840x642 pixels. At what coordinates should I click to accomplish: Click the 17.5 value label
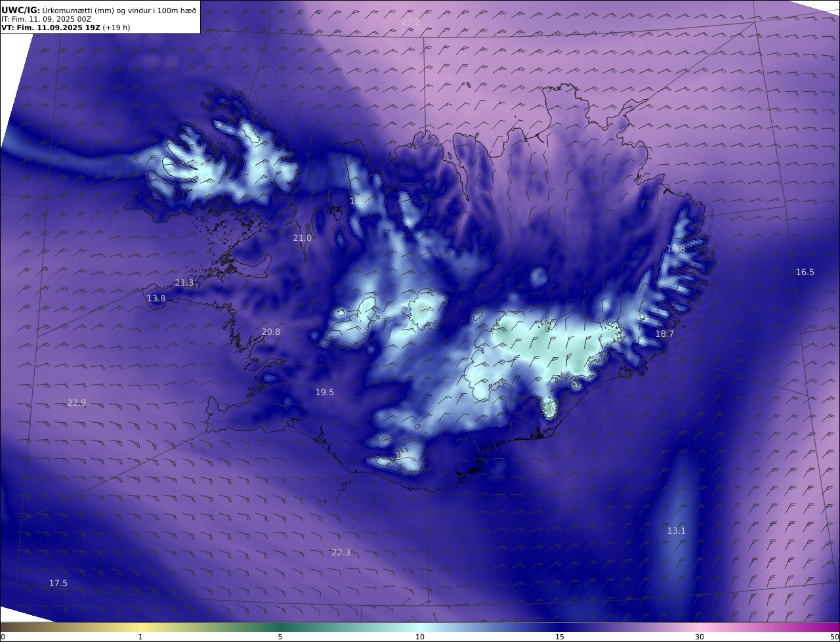pyautogui.click(x=58, y=583)
